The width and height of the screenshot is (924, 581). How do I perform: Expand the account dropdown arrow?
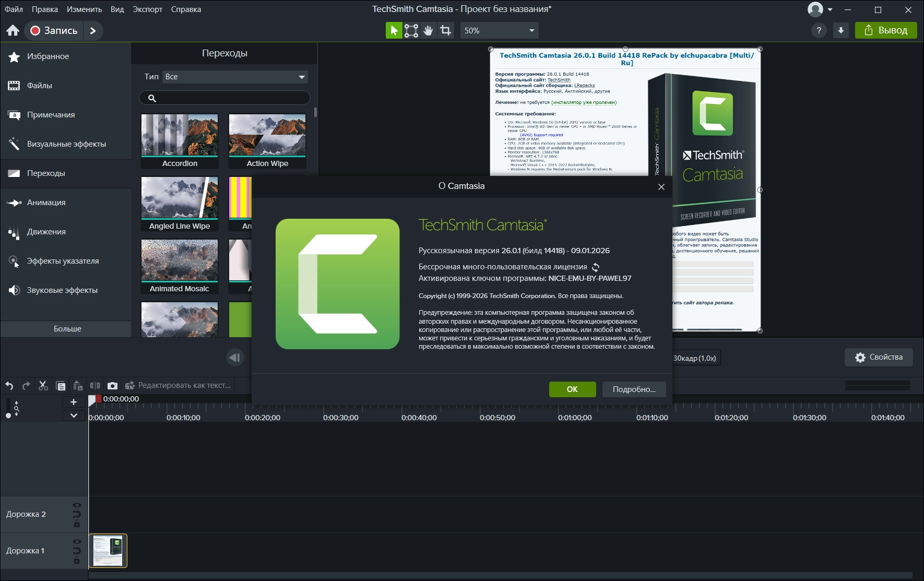click(830, 9)
